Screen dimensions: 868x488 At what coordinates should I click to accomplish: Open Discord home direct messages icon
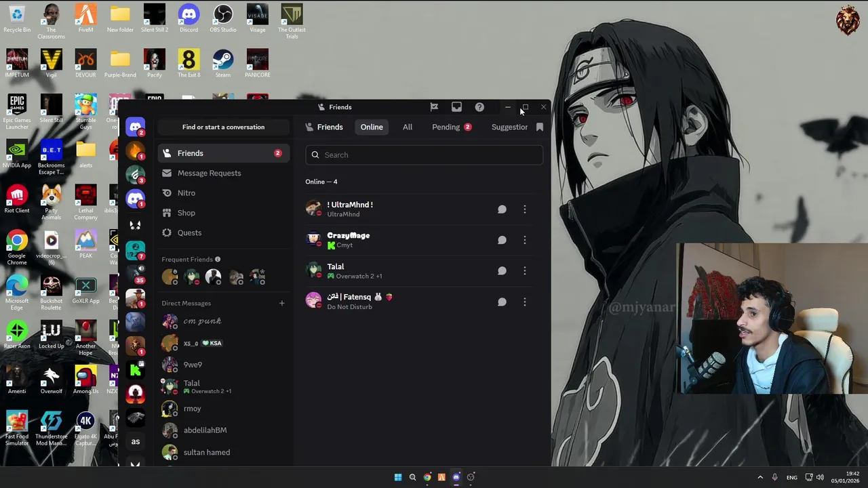point(136,127)
